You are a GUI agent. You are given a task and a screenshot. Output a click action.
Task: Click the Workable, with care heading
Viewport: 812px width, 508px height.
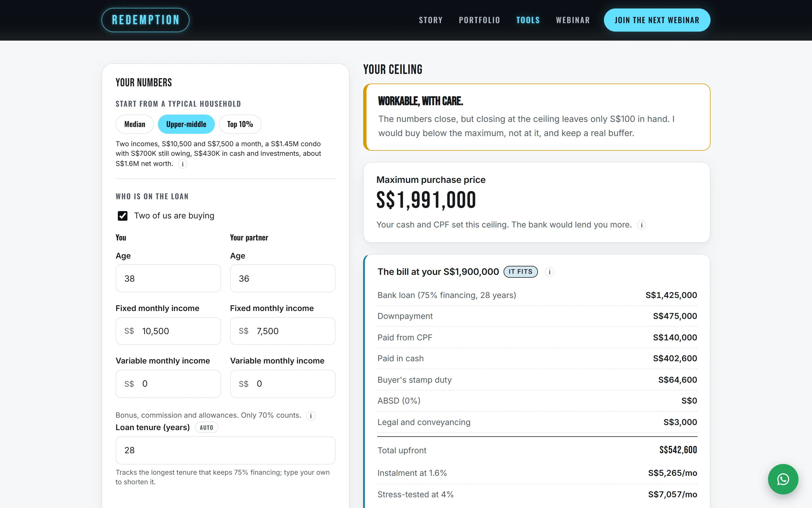(420, 101)
